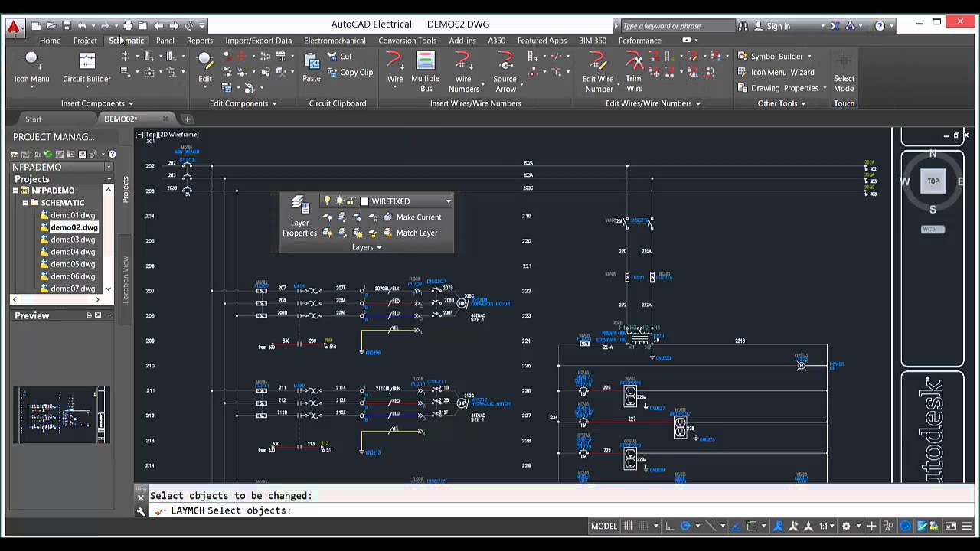
Task: Click the Select Mode touch button
Action: click(844, 73)
